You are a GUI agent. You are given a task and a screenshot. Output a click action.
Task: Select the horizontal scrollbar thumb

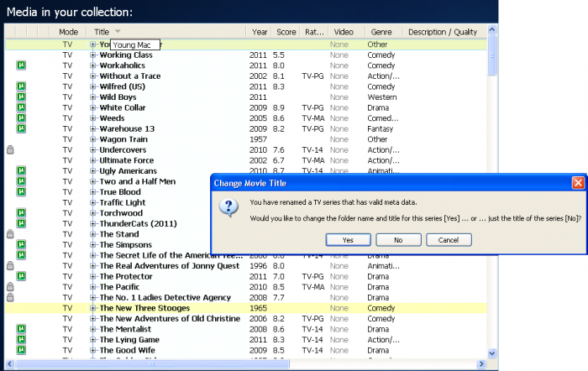coord(152,363)
